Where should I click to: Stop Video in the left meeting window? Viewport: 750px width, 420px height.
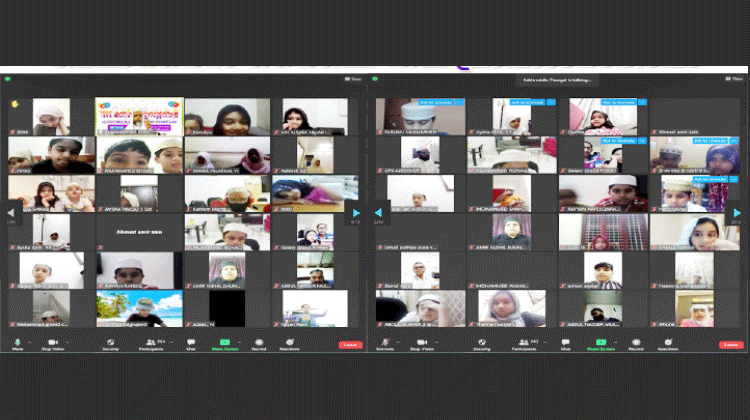pyautogui.click(x=52, y=343)
